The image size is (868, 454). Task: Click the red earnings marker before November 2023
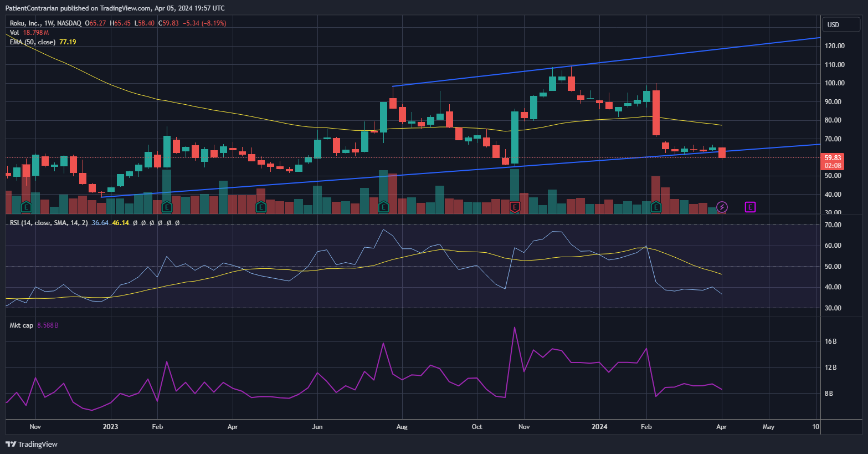tap(515, 207)
